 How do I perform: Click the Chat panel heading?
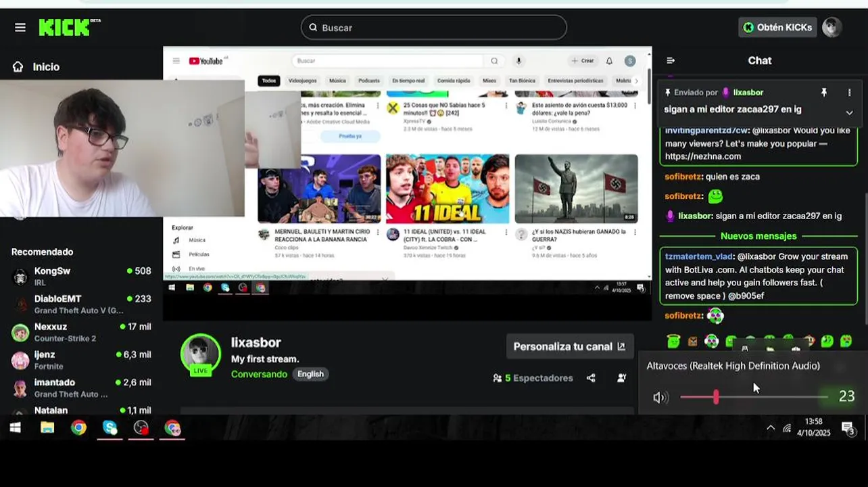tap(759, 60)
